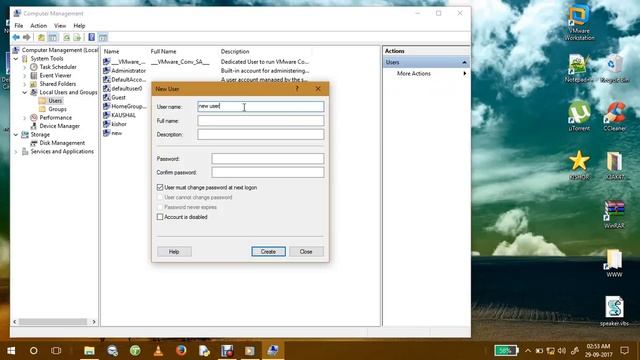Screen dimensions: 640x360
Task: Click the Up one level folder icon
Action: (x=41, y=38)
